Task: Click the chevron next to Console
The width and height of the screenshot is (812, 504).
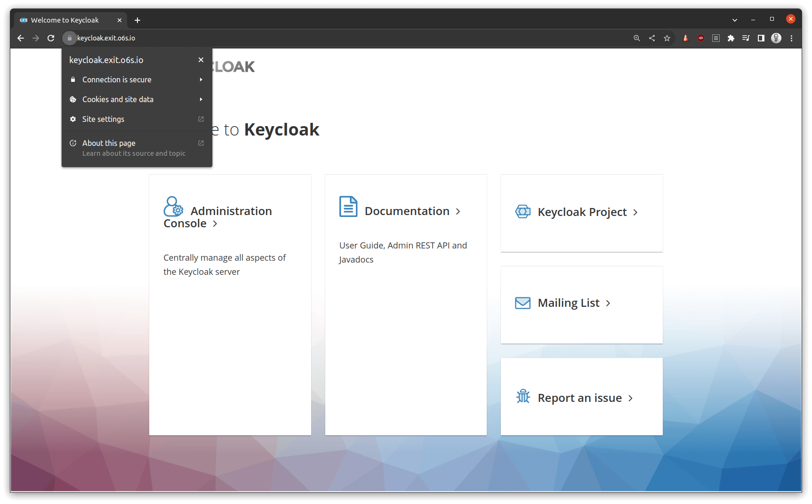Action: point(215,224)
